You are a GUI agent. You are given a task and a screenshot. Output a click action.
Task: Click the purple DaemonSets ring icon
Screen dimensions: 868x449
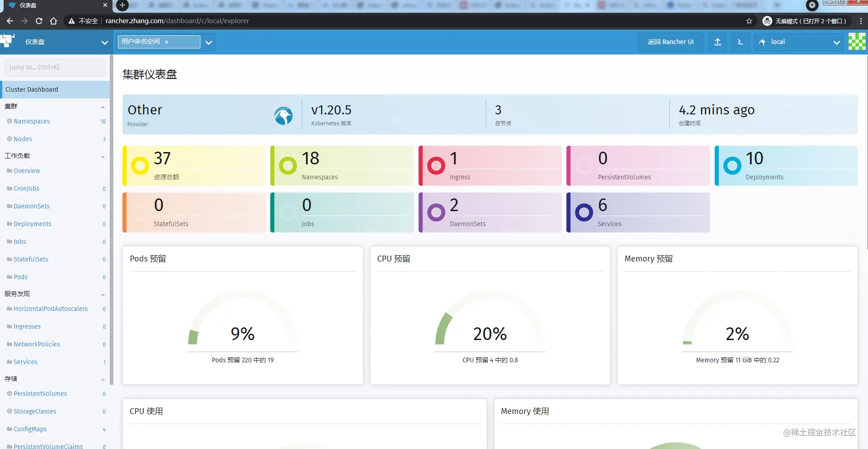click(x=436, y=212)
